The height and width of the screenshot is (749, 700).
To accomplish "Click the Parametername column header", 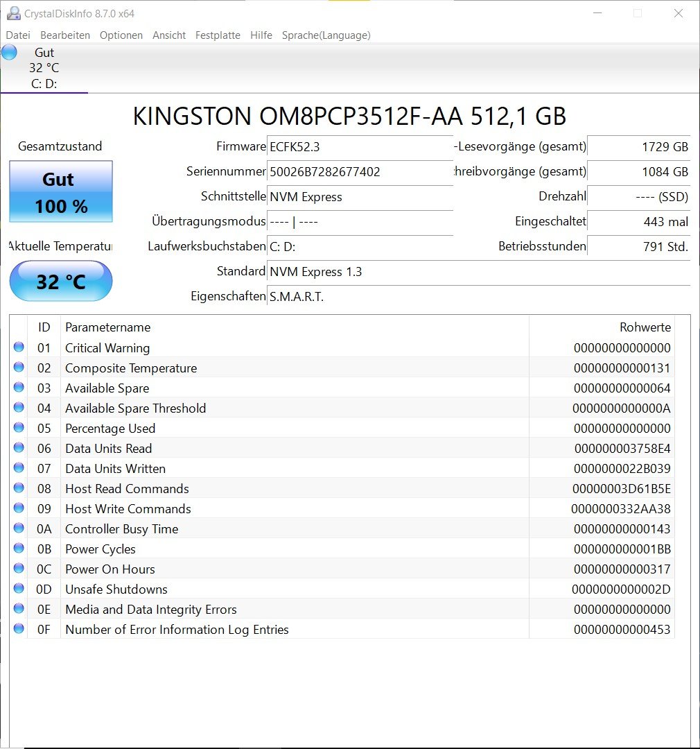I will tap(295, 327).
